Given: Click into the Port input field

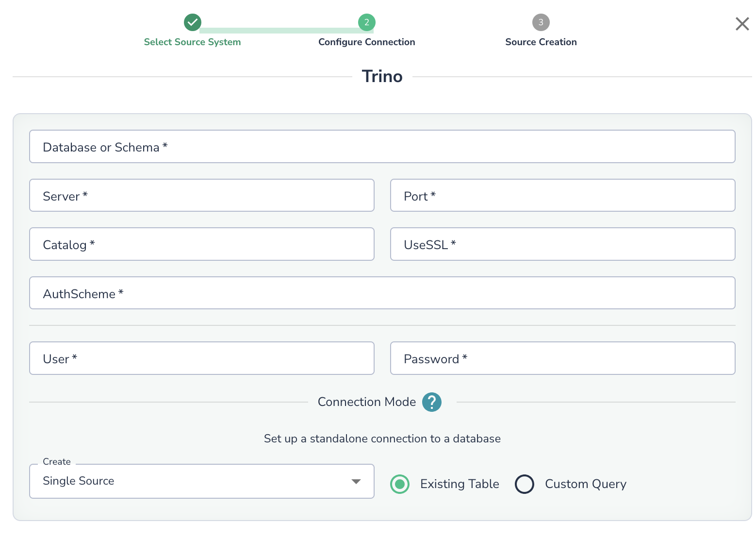Looking at the screenshot, I should pos(563,195).
